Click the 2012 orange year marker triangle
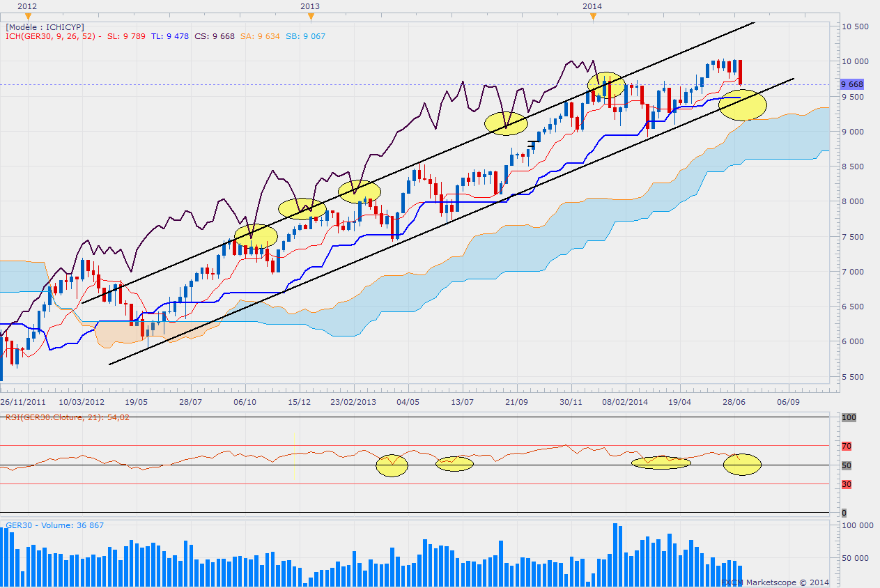Screen dimensions: 880x588 pyautogui.click(x=26, y=16)
